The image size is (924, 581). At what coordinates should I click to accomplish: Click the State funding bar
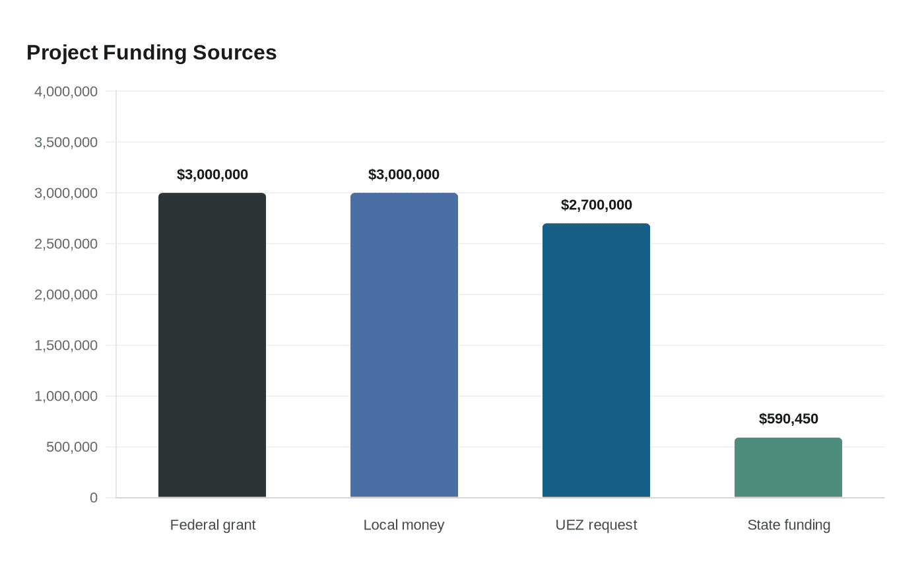pyautogui.click(x=788, y=467)
